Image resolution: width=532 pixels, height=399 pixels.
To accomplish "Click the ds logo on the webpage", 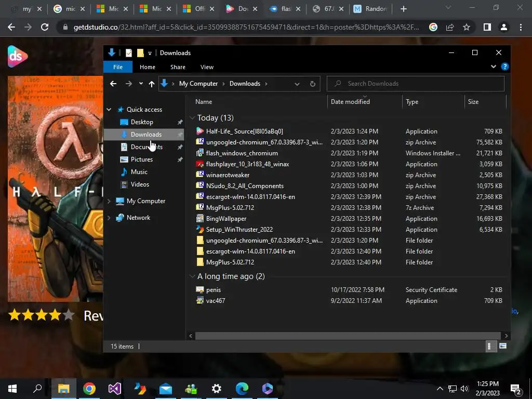I will point(18,56).
